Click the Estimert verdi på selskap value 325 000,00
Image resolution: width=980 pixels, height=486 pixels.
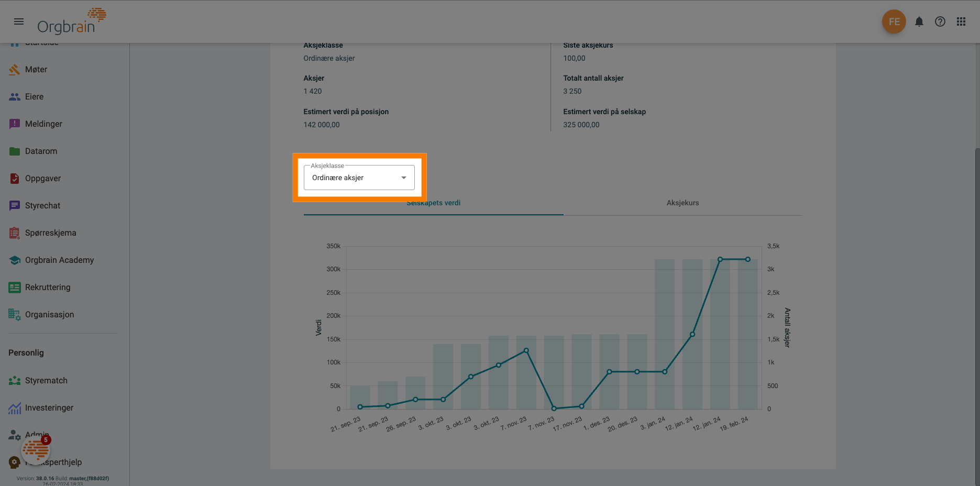[581, 125]
